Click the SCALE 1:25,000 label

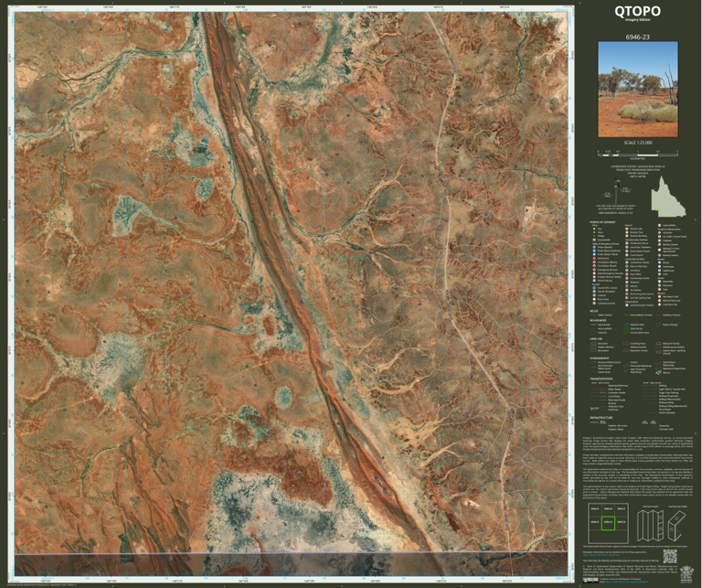[x=638, y=143]
